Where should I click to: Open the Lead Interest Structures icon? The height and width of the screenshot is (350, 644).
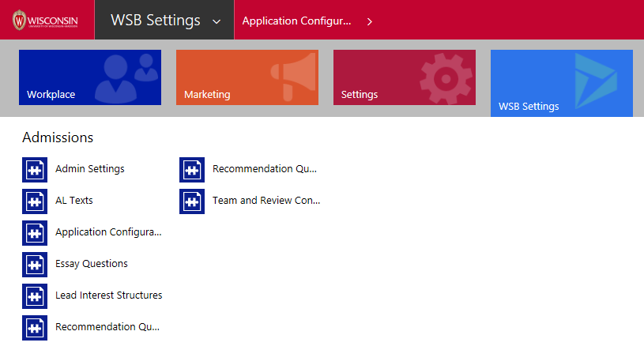click(x=35, y=296)
